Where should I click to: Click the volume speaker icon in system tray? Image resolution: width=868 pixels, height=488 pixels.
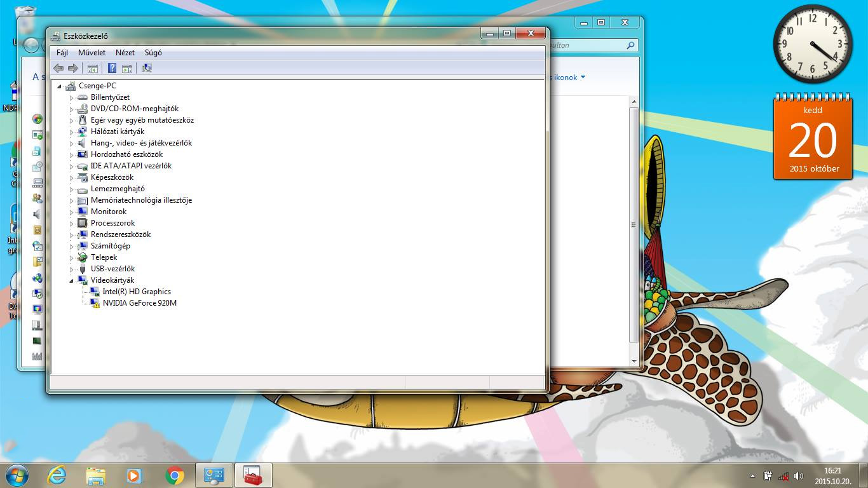tap(799, 476)
